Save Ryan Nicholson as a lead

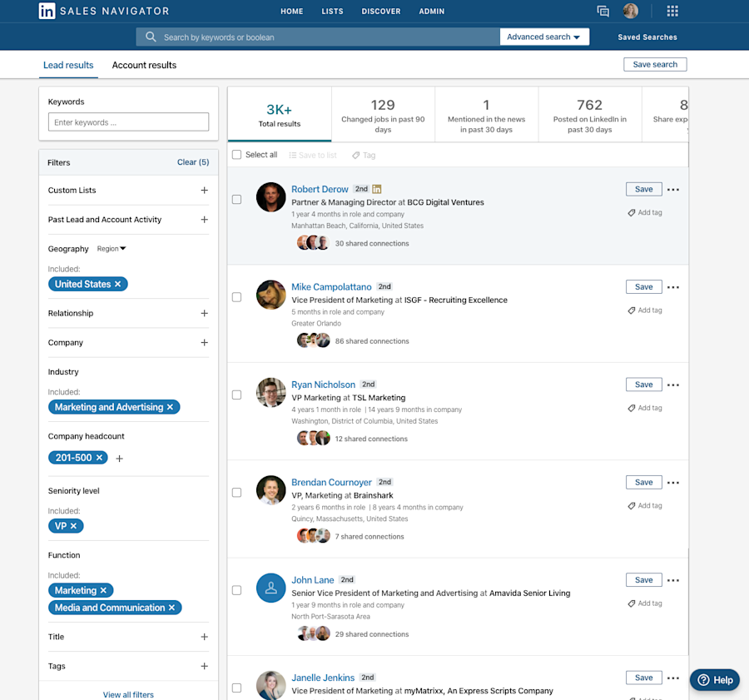pyautogui.click(x=644, y=385)
